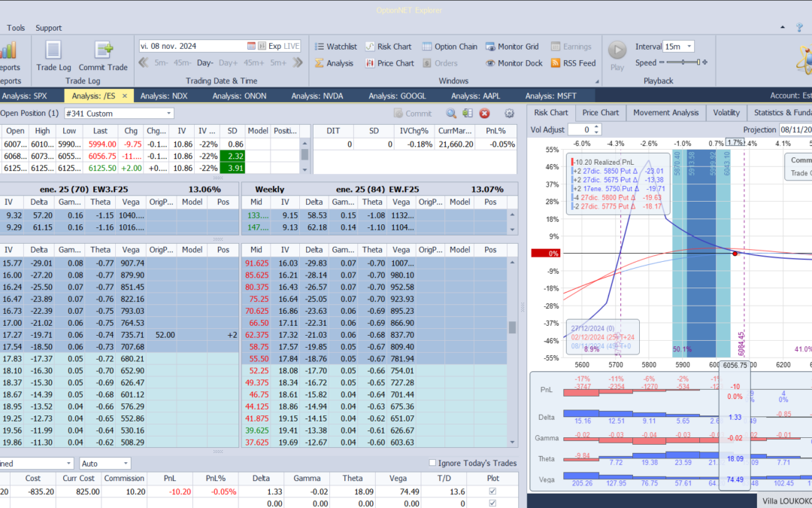This screenshot has width=812, height=508.
Task: Click the red delete icon beside Commit
Action: point(485,114)
